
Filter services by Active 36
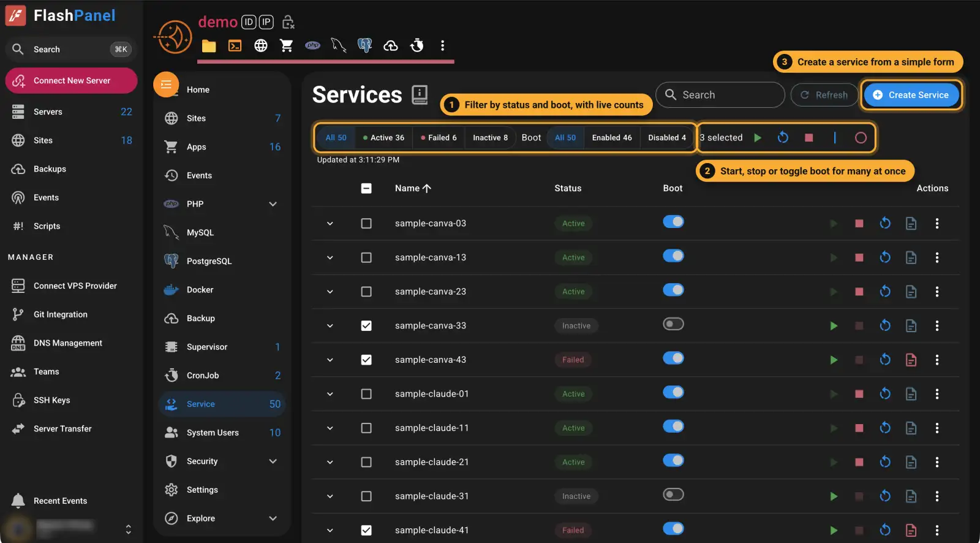(383, 138)
